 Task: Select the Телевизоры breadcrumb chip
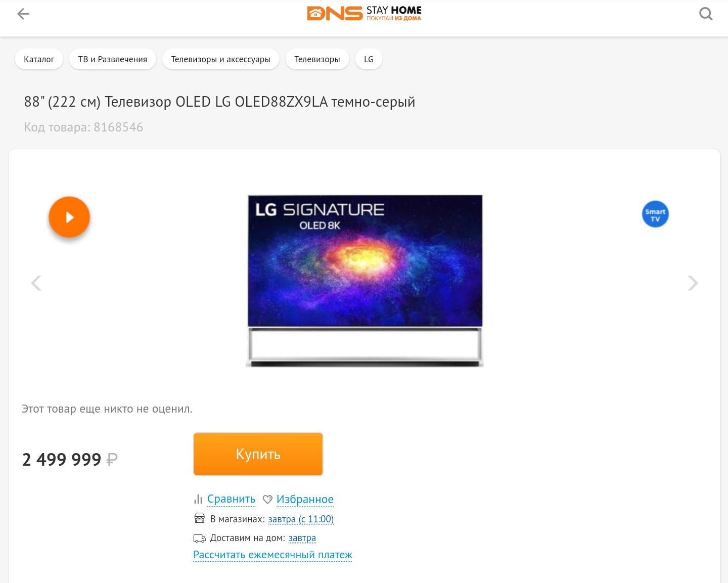(x=317, y=59)
